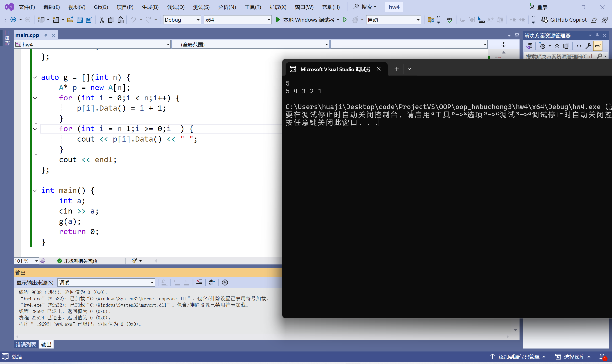Click 添加到源代码管理 in status bar
612x364 pixels.
[x=518, y=357]
